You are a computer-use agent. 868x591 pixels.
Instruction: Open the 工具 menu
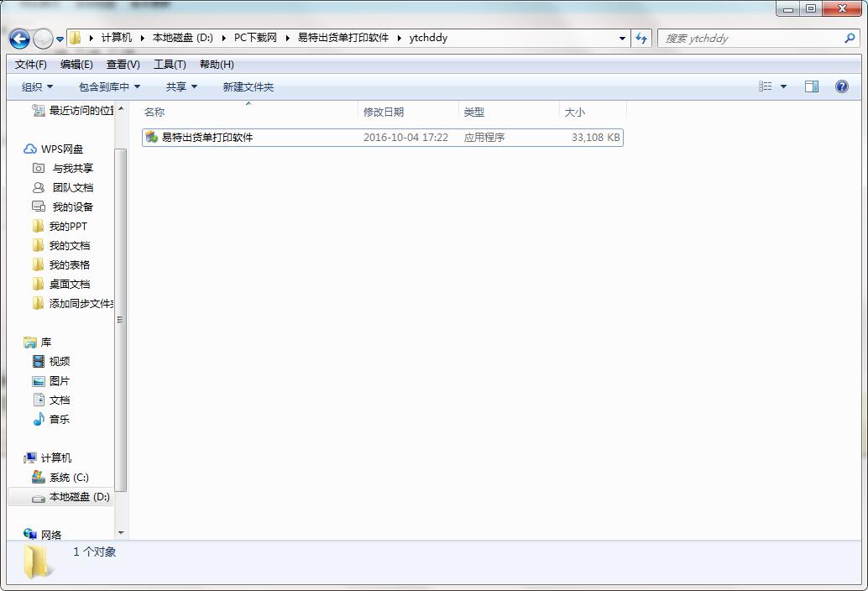pos(170,64)
